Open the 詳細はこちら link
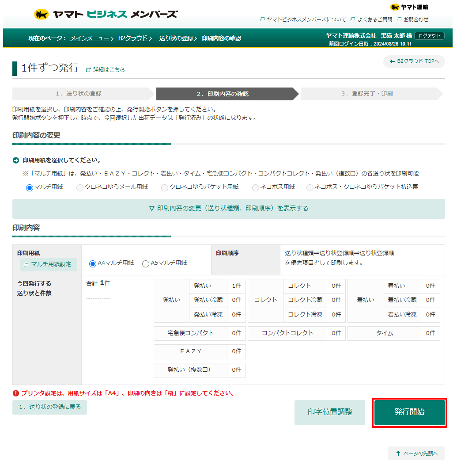 pyautogui.click(x=109, y=70)
